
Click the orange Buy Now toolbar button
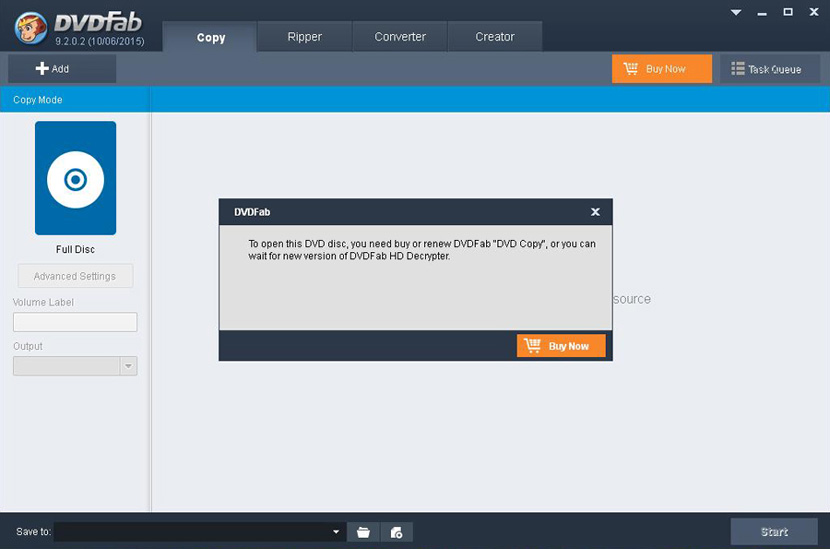[x=662, y=69]
